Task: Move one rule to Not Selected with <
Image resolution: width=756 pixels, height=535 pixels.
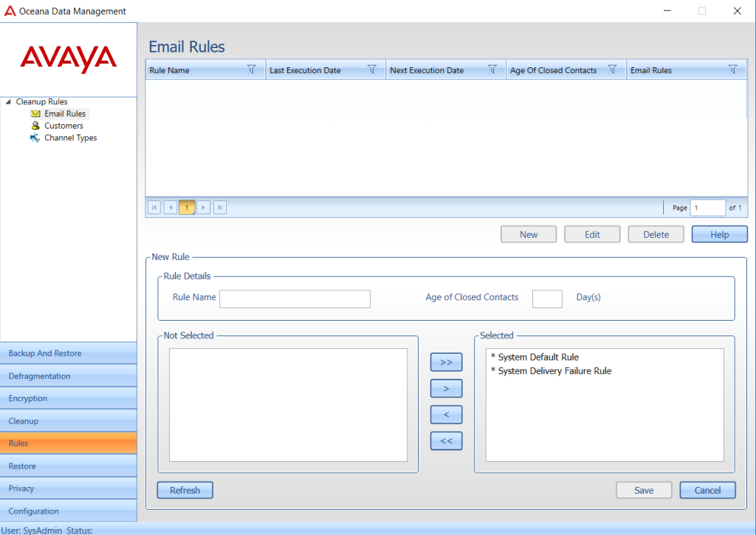Action: click(446, 415)
